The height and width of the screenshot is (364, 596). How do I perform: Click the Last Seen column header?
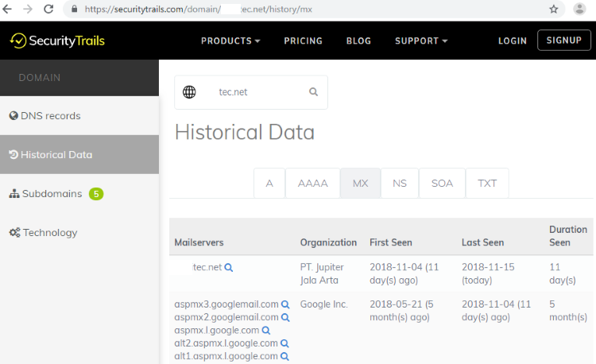482,242
